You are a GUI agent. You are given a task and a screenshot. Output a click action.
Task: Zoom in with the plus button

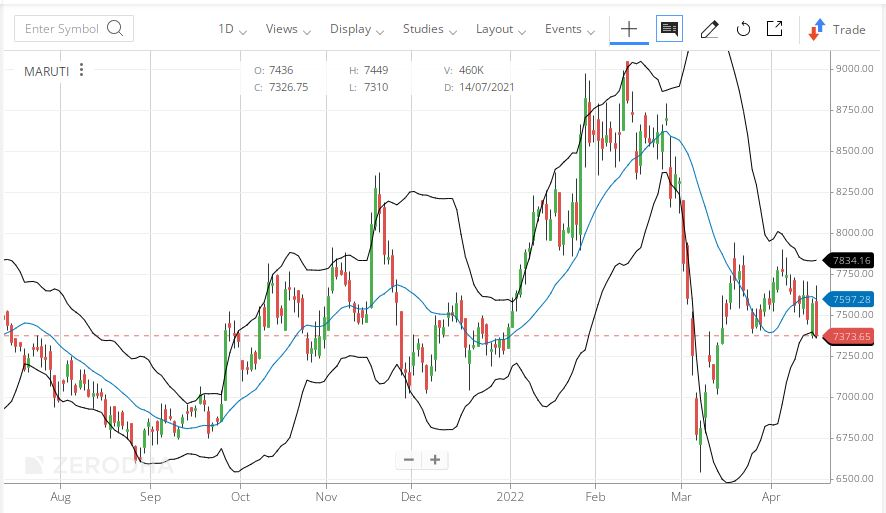(435, 460)
